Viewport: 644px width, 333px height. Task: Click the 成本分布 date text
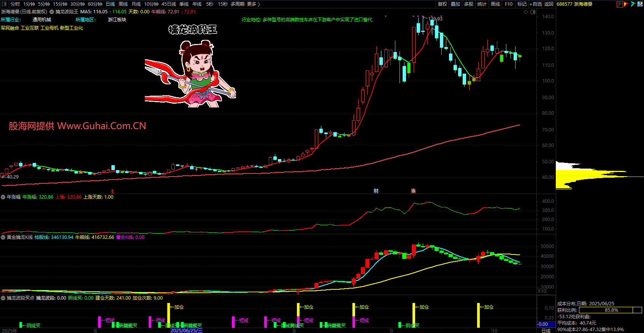pos(586,304)
